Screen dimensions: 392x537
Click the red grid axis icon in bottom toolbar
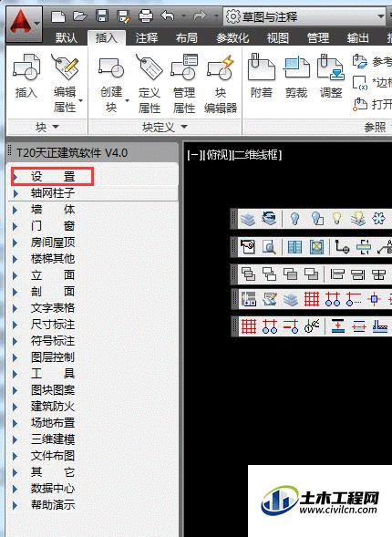point(249,326)
